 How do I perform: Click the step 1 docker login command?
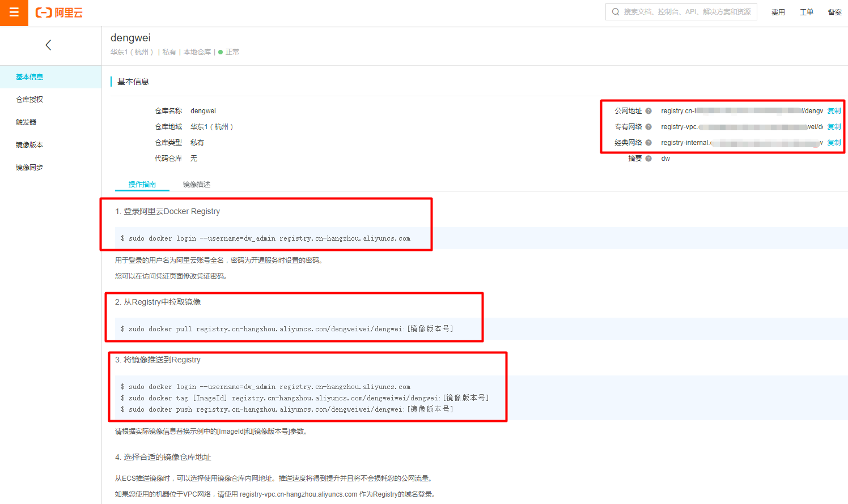coord(266,238)
